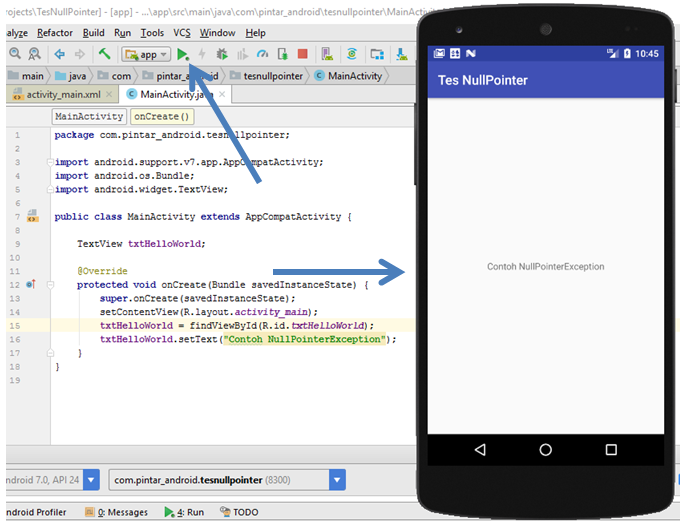Collapse the imports fold marker on line 3
The height and width of the screenshot is (527, 680).
[x=50, y=162]
